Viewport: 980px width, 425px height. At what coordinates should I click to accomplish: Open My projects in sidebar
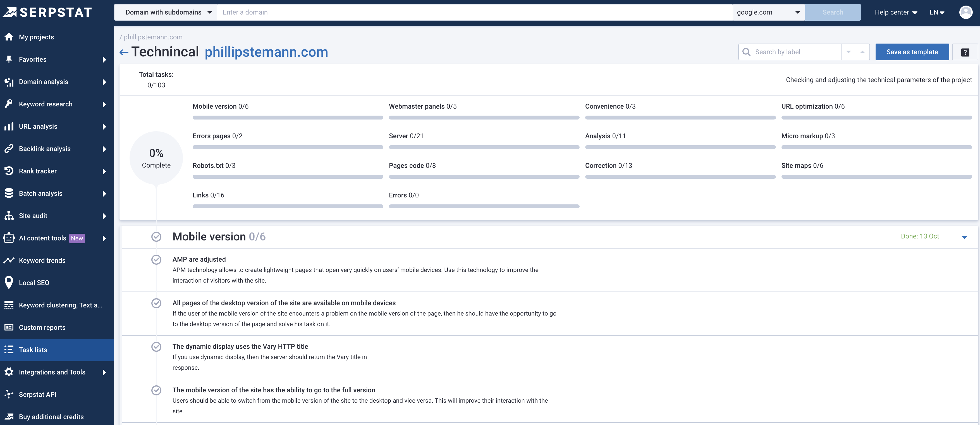[57, 37]
